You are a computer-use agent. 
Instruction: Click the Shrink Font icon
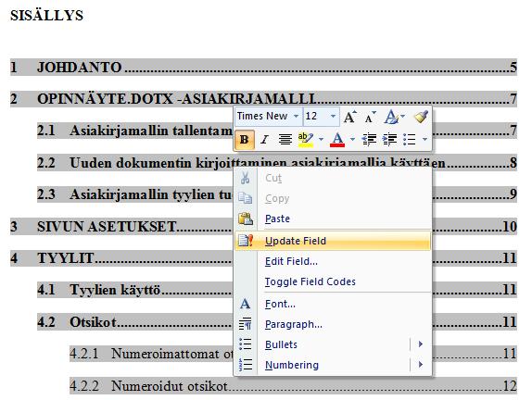(x=370, y=117)
